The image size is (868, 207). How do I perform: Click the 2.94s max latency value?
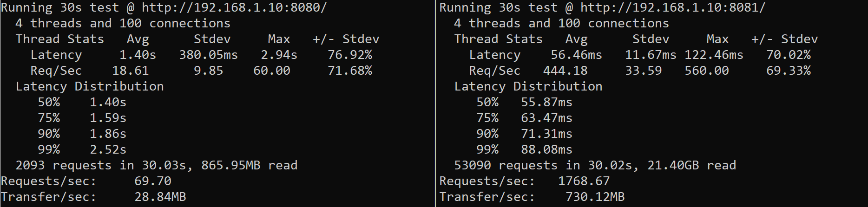[x=279, y=55]
